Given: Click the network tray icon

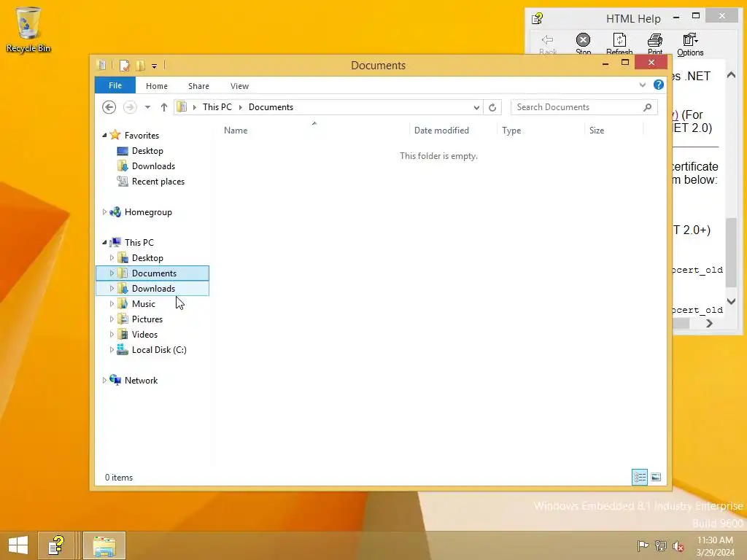Looking at the screenshot, I should pyautogui.click(x=660, y=545).
